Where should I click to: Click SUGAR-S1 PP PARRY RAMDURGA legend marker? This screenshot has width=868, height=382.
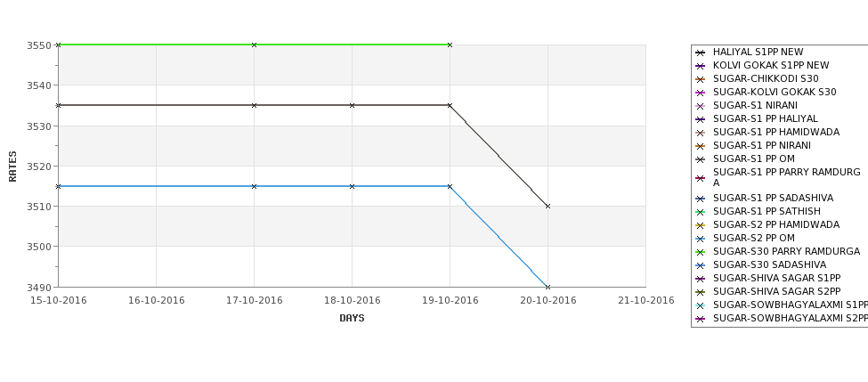tap(701, 178)
